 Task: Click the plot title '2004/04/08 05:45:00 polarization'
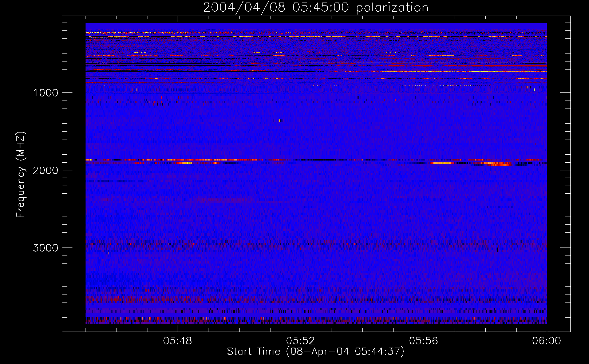click(x=316, y=8)
